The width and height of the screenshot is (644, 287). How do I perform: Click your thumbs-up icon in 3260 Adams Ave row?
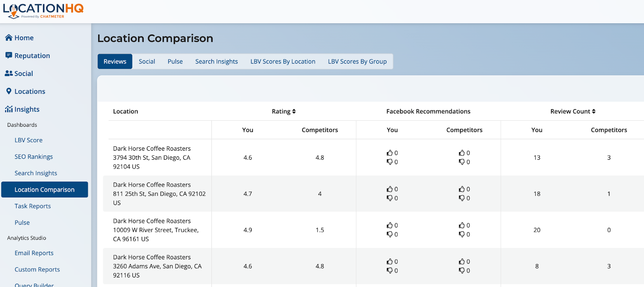click(390, 261)
